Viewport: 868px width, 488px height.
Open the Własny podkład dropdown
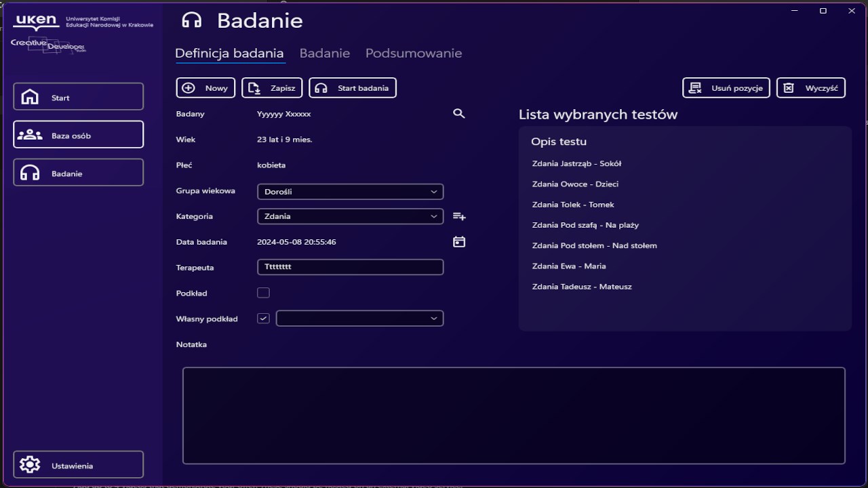pos(360,319)
